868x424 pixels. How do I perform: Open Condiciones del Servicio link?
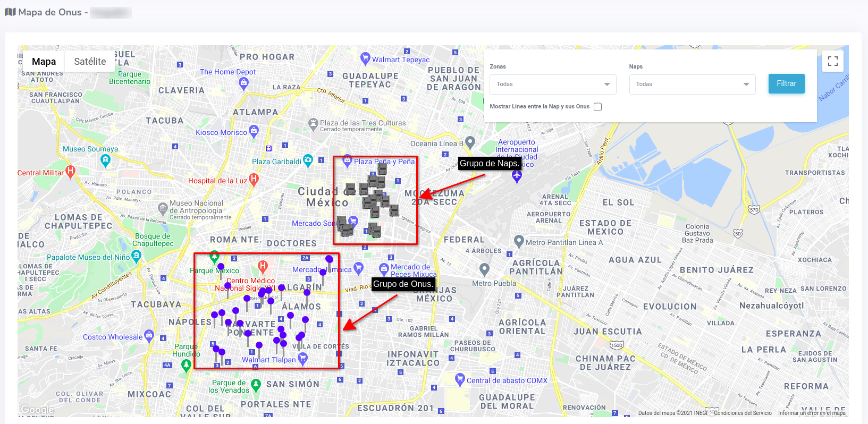743,413
